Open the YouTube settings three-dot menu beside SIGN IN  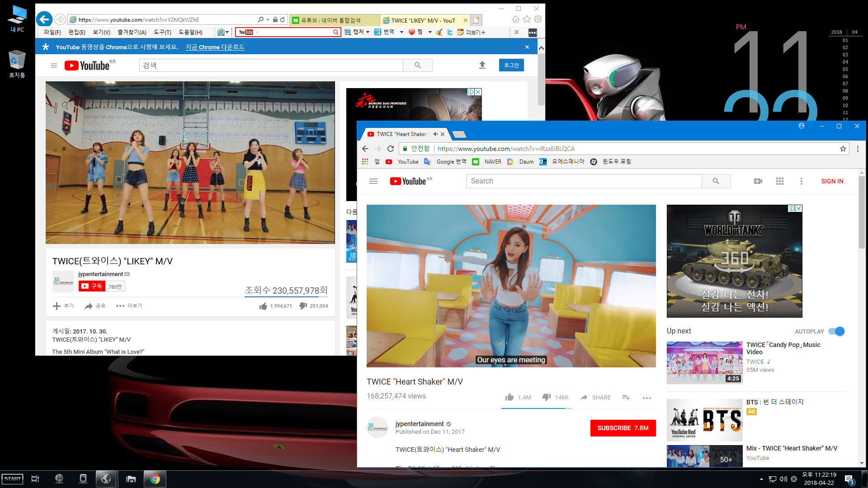(802, 181)
